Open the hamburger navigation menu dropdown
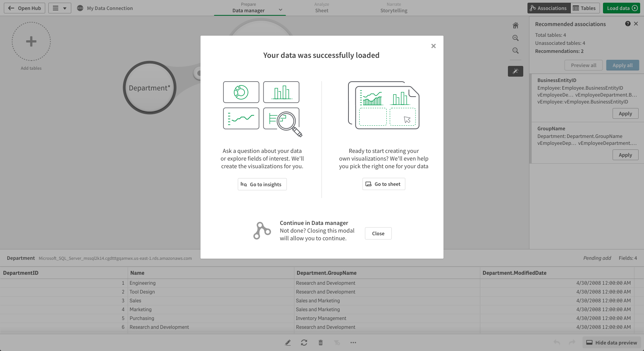 [x=59, y=8]
